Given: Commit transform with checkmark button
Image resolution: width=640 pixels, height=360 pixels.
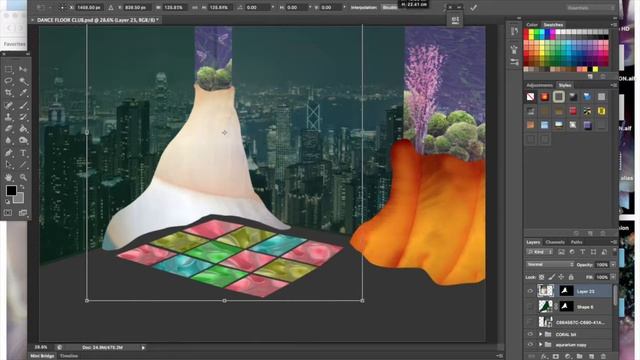Looking at the screenshot, I should pos(473,7).
